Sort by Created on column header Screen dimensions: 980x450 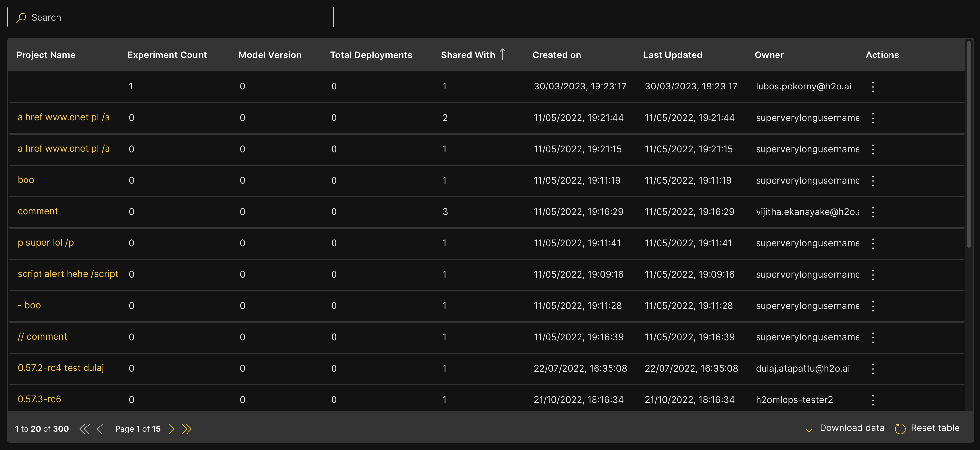[x=557, y=55]
